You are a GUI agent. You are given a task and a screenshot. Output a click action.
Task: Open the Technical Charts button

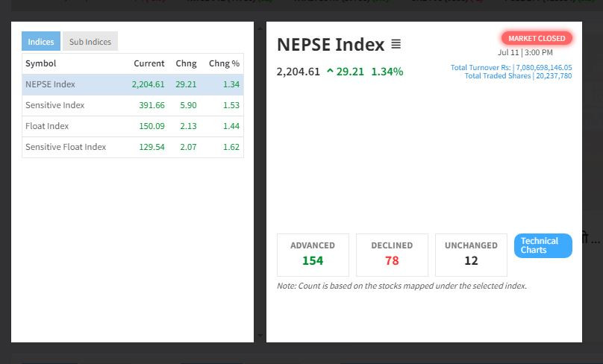point(543,245)
